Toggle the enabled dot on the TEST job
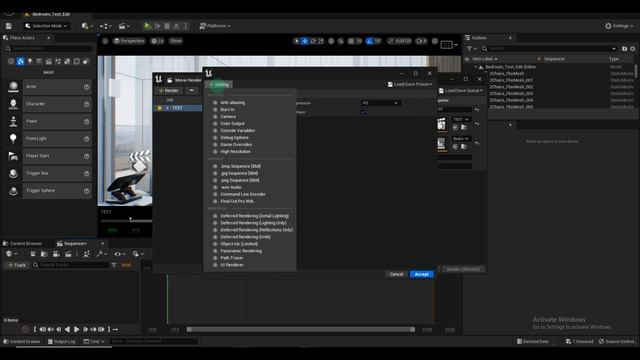 coord(159,108)
